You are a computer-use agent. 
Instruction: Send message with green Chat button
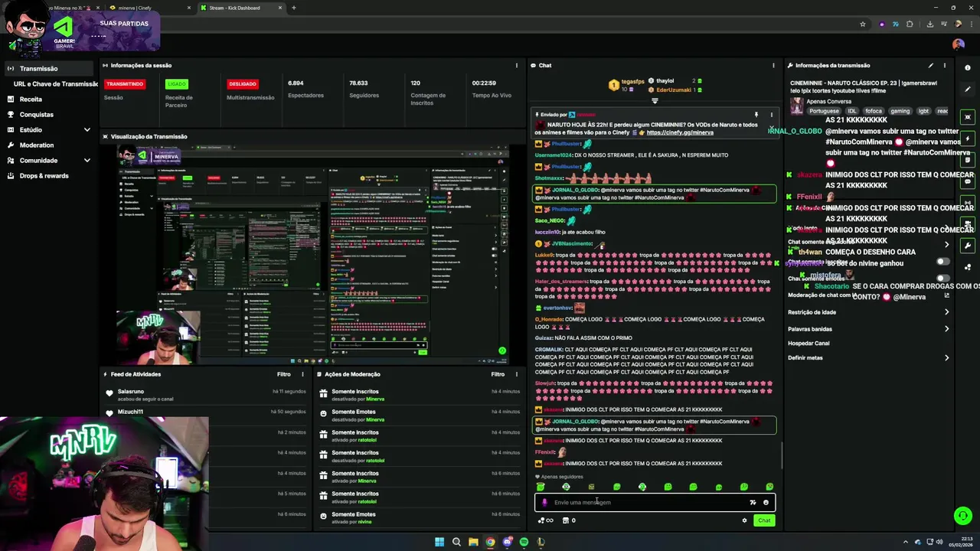point(764,520)
